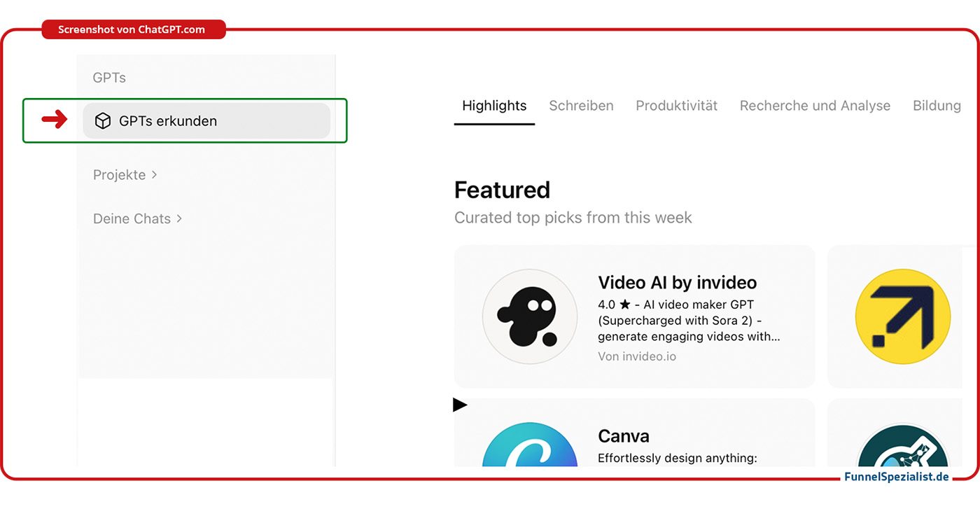
Task: Click the 'Effortlessly design anything:' description
Action: point(678,459)
